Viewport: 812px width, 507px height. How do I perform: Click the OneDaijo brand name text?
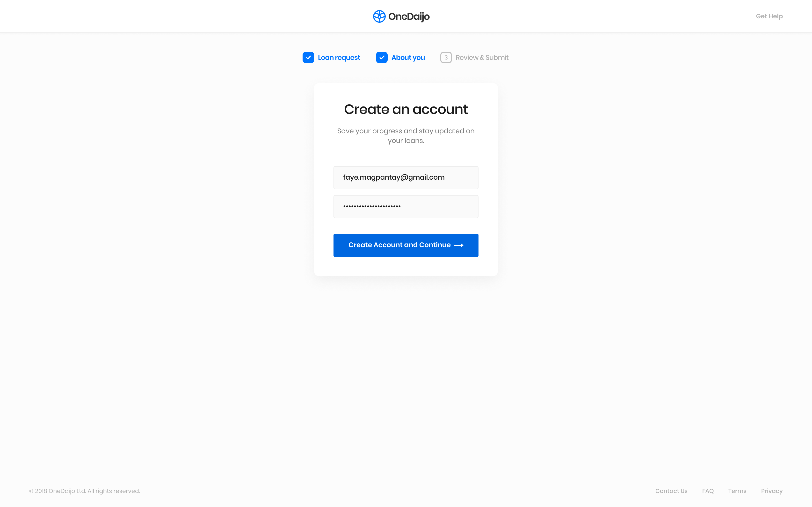pyautogui.click(x=409, y=16)
